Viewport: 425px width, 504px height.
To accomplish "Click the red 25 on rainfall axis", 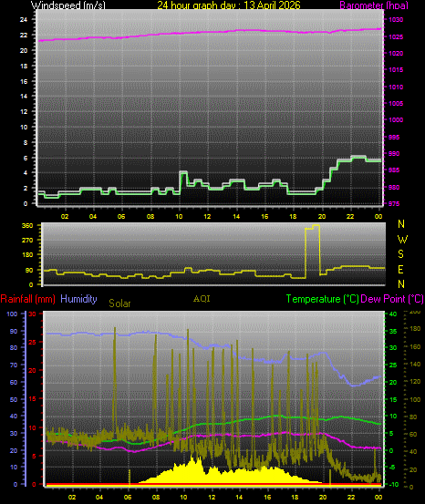I will [x=33, y=343].
